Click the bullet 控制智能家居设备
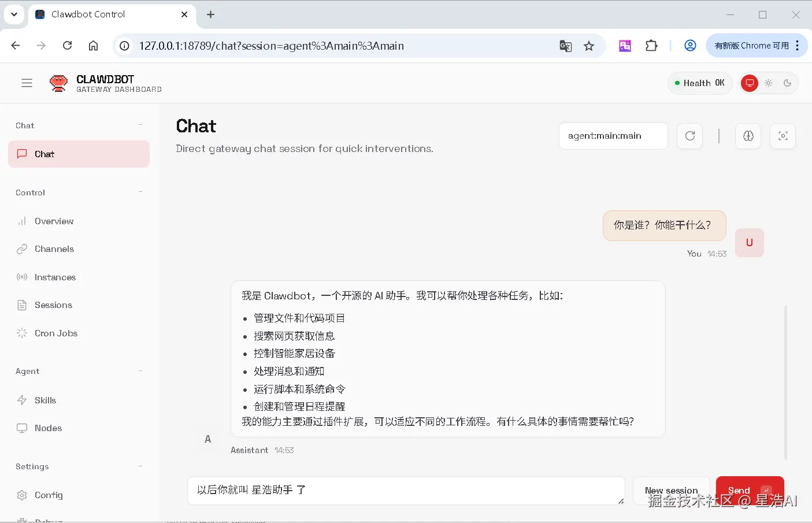This screenshot has width=812, height=523. (294, 354)
